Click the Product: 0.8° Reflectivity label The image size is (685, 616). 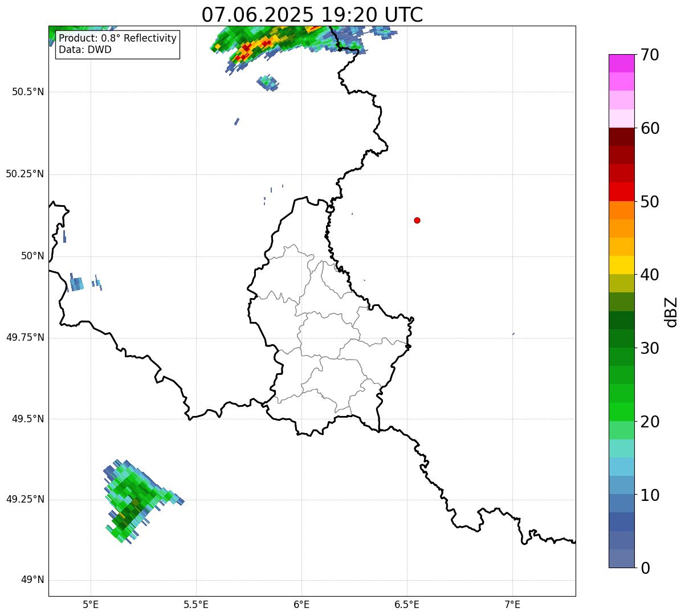tap(118, 39)
